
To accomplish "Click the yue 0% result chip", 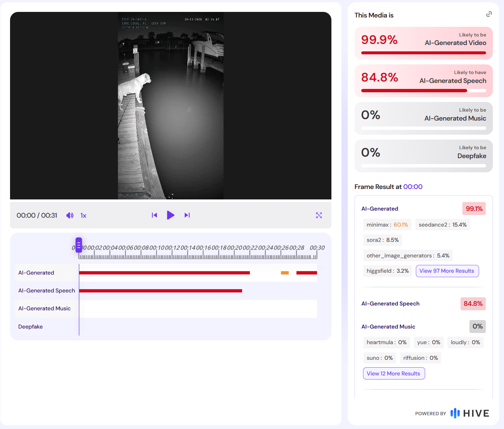I will click(x=429, y=342).
